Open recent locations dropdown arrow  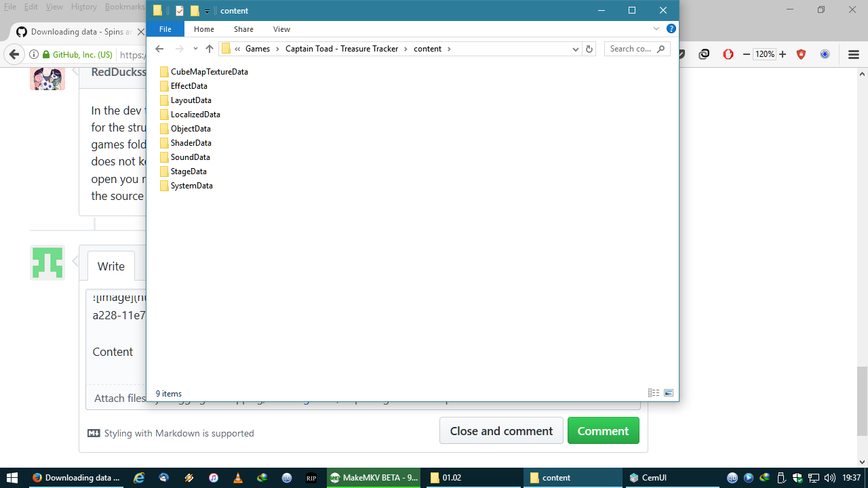pos(195,49)
